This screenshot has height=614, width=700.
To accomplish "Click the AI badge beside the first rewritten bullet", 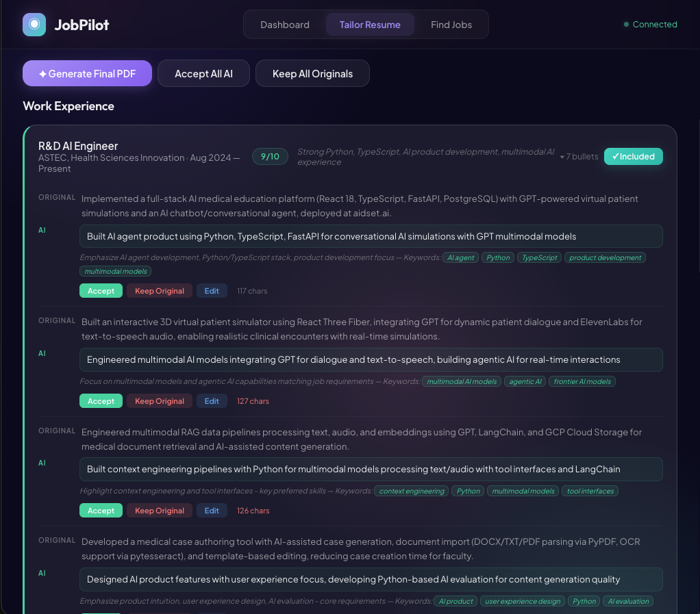I will point(42,230).
